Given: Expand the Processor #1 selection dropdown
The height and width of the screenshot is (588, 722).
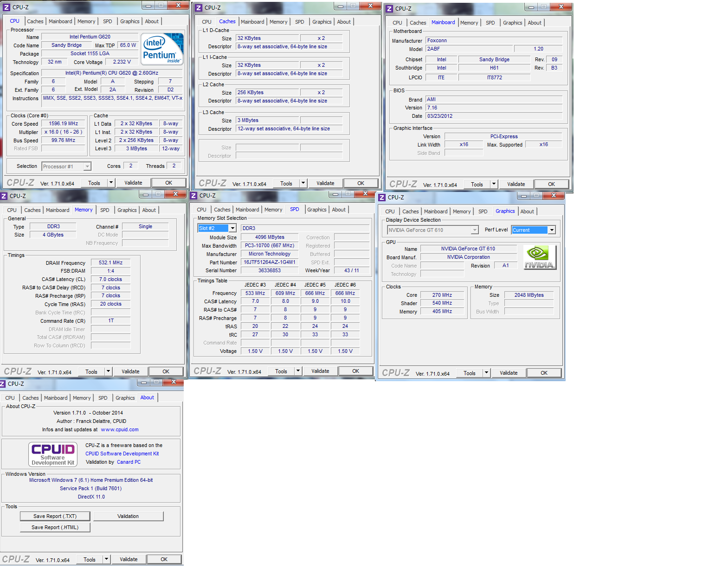Looking at the screenshot, I should [x=87, y=166].
